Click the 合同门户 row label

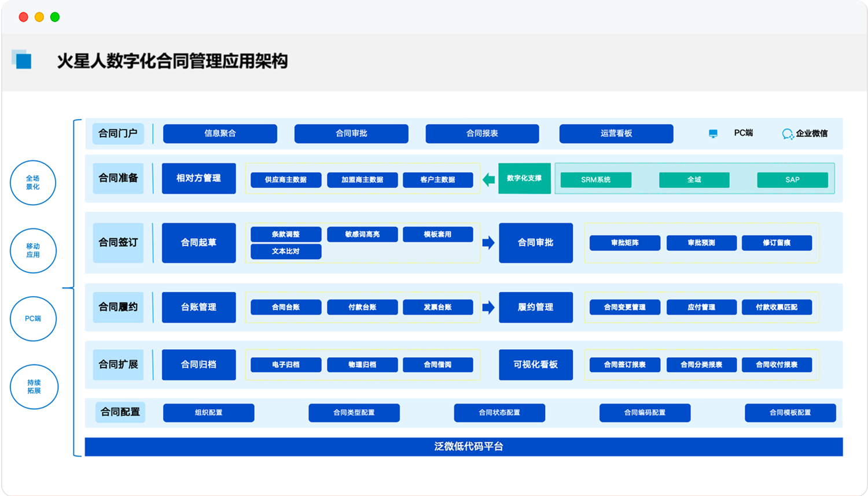click(118, 134)
